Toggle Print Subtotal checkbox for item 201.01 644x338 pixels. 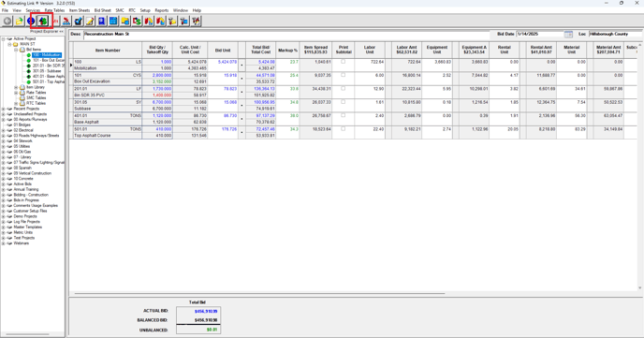(344, 89)
